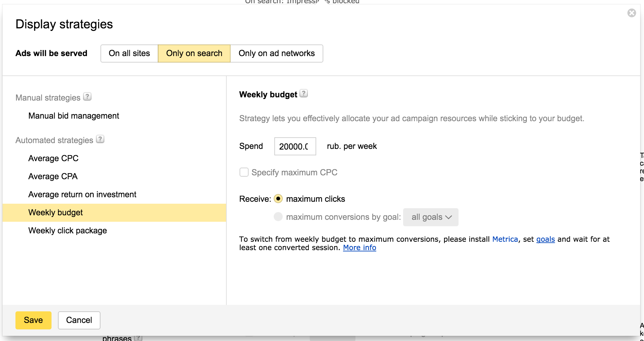Click help icon next to Manual strategies
Screen dimensions: 644x341
coord(87,97)
